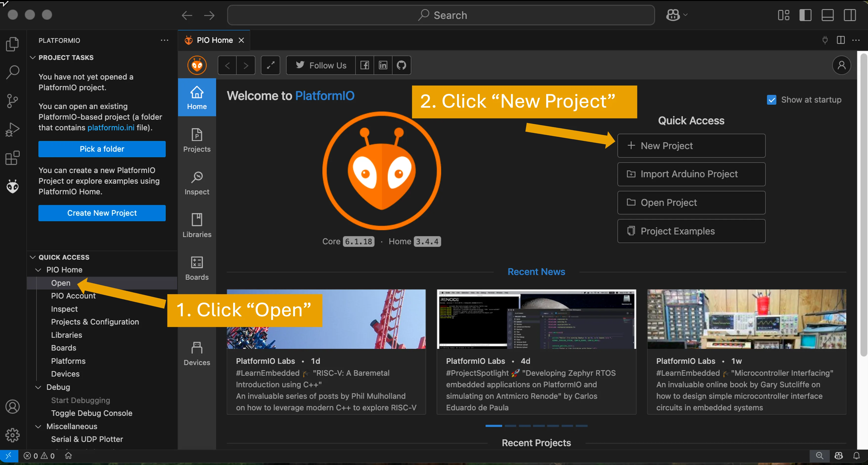868x465 pixels.
Task: Open the GitHub link icon
Action: pos(401,65)
